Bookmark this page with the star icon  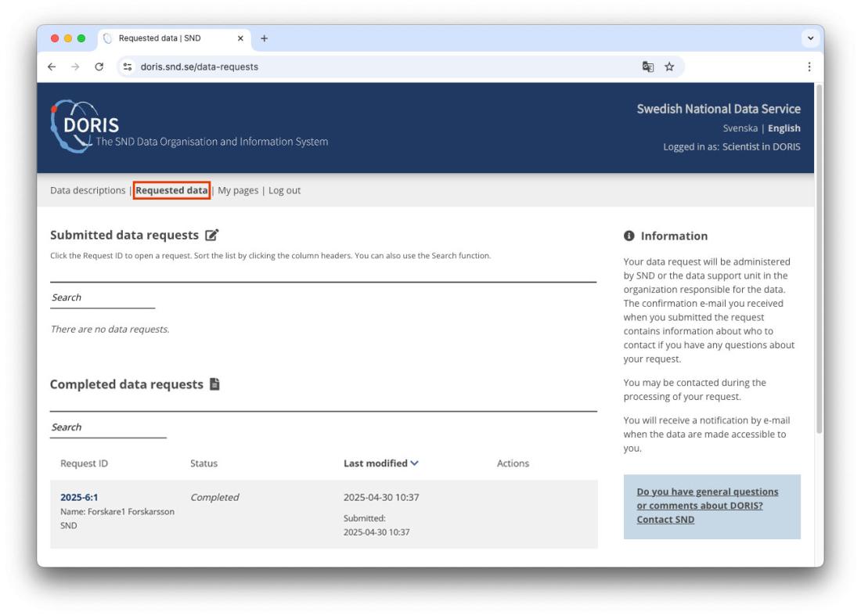669,67
